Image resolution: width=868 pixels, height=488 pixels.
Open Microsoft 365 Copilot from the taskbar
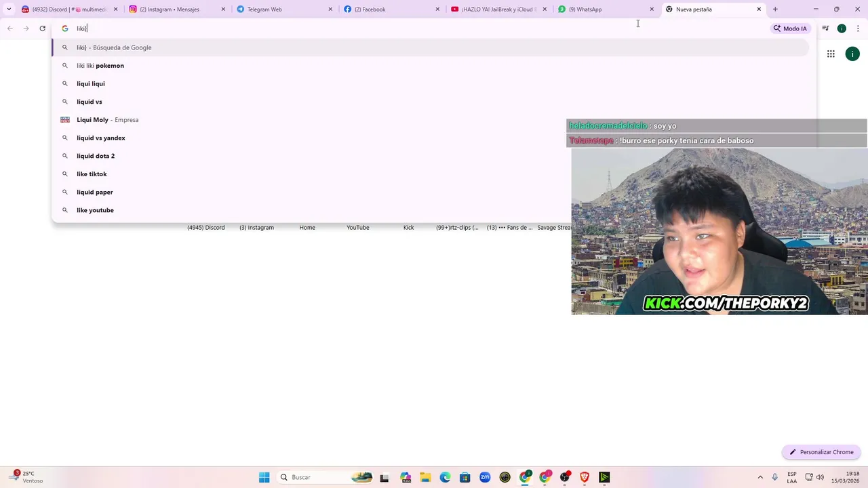pos(406,477)
